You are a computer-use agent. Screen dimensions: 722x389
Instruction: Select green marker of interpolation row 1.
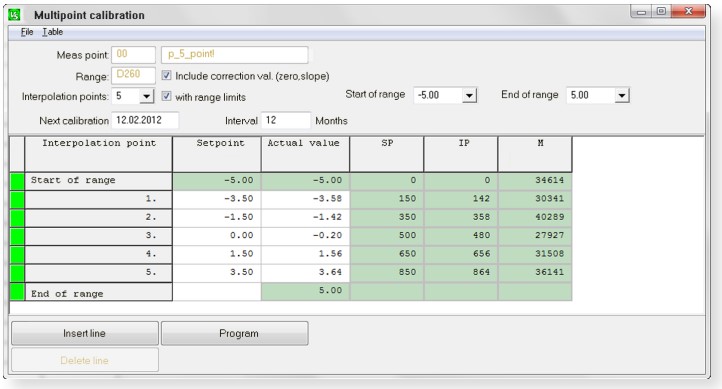point(17,200)
